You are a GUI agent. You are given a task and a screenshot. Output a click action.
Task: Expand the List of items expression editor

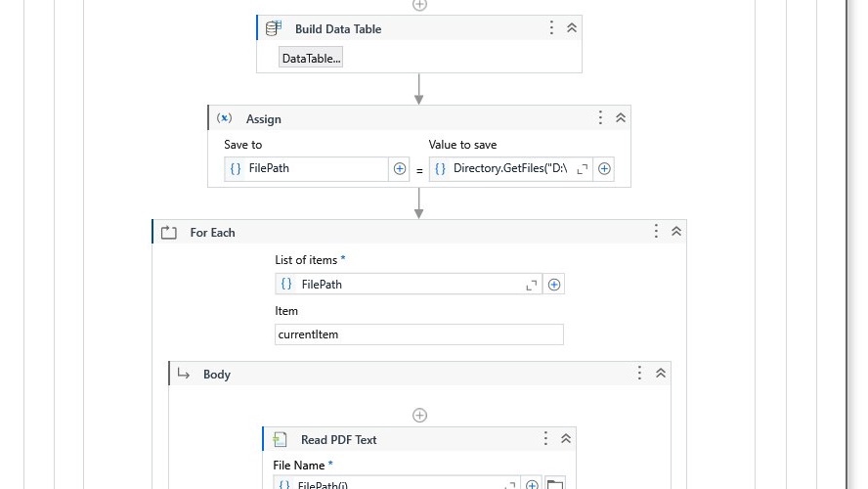tap(532, 285)
